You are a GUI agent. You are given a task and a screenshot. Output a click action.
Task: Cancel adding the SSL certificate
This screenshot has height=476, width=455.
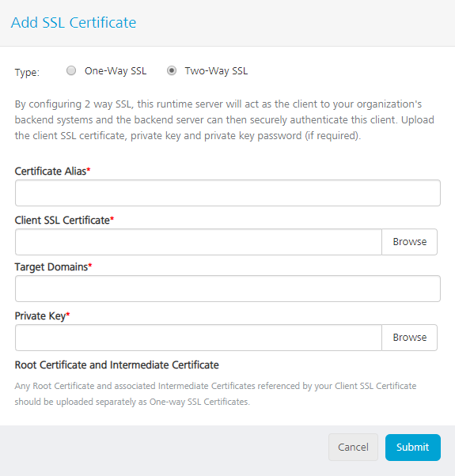353,448
